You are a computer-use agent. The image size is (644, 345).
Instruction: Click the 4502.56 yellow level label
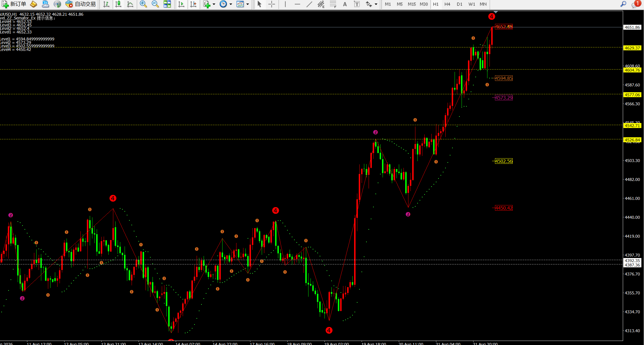504,161
